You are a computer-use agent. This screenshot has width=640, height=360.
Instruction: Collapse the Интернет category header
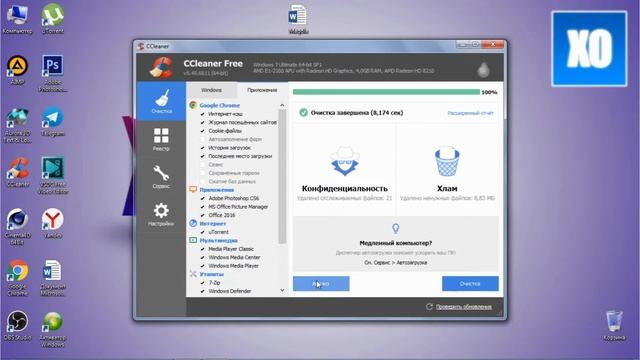(213, 224)
